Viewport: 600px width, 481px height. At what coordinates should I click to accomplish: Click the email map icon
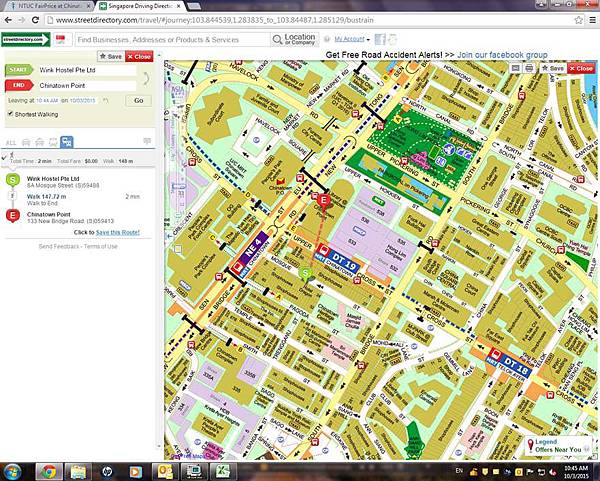click(x=515, y=68)
